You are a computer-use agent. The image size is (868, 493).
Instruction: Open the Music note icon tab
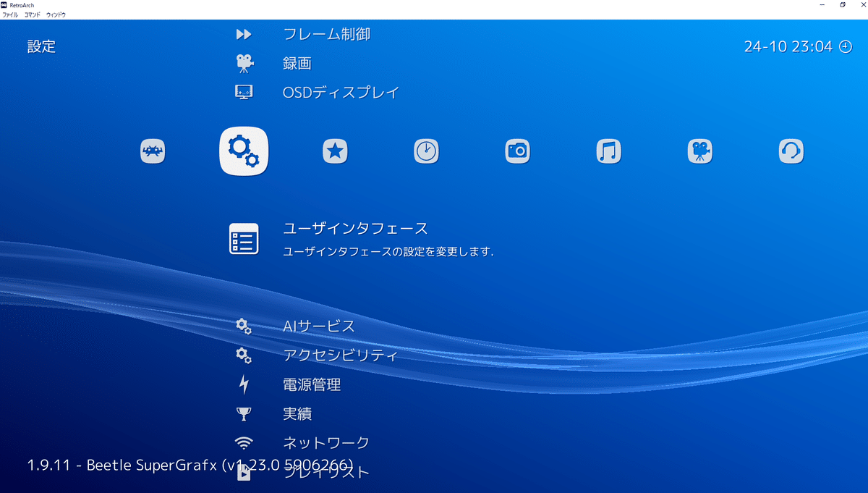tap(608, 151)
